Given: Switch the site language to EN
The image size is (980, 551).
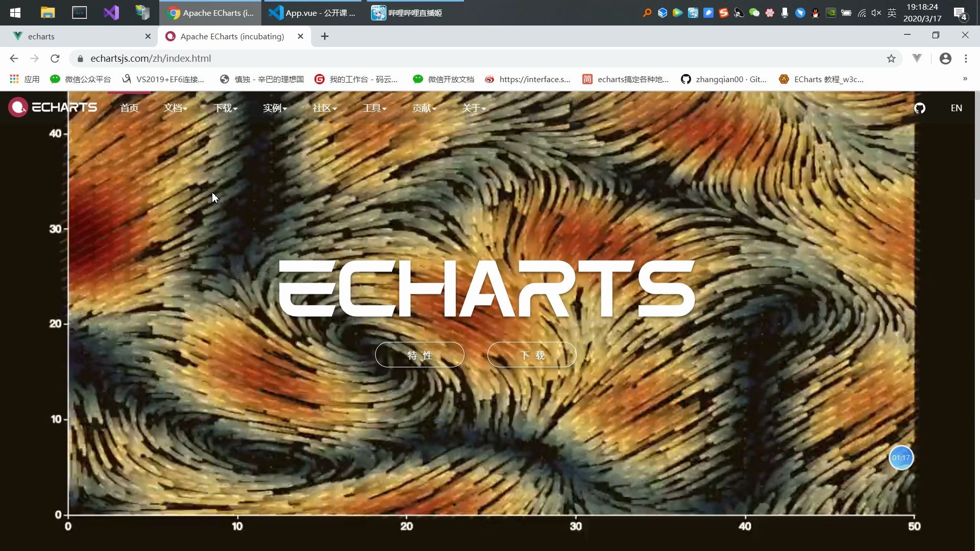Looking at the screenshot, I should [956, 108].
